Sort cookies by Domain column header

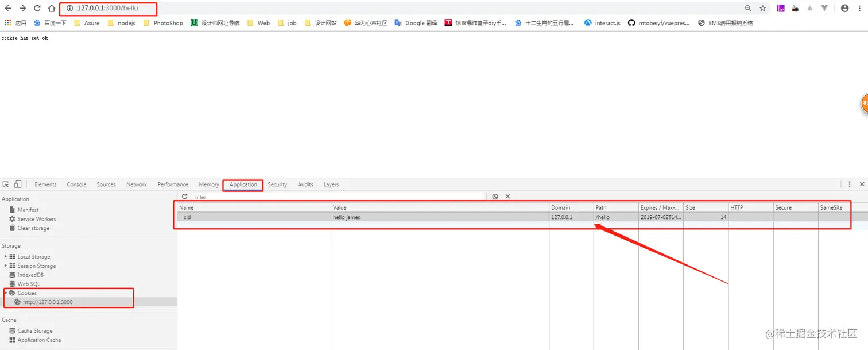(x=571, y=207)
